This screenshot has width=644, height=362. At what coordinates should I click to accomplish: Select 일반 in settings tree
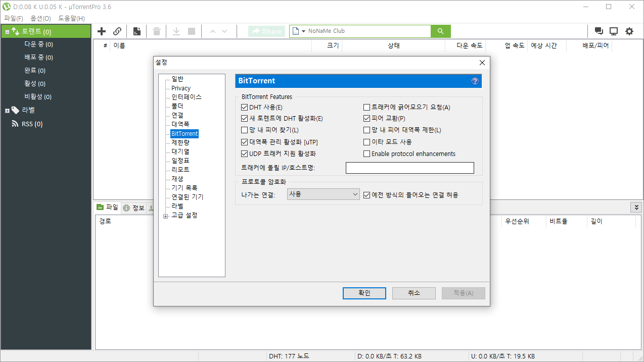tap(177, 79)
